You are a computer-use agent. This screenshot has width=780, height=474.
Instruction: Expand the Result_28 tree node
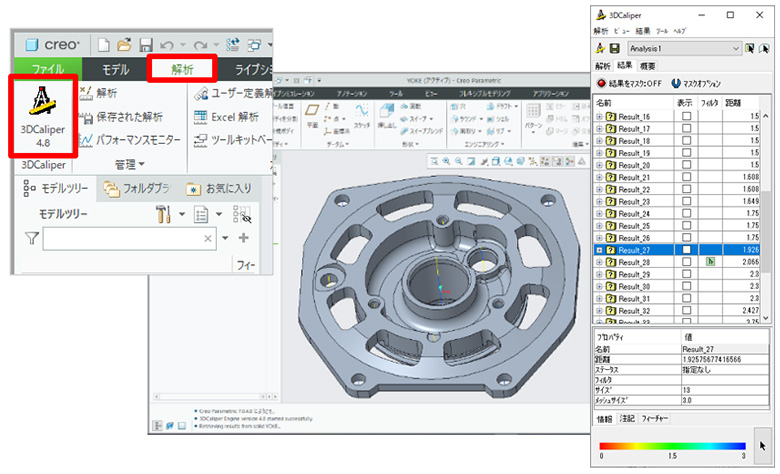point(599,262)
